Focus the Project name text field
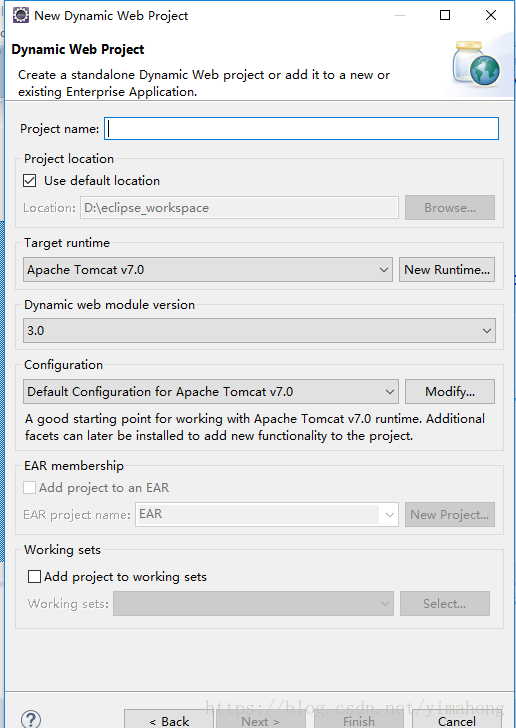 [x=301, y=129]
